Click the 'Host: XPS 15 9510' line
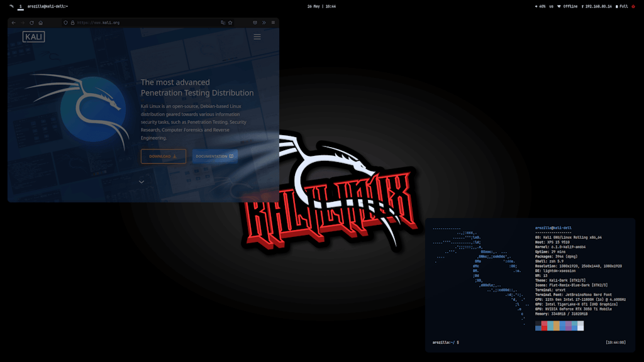 click(552, 242)
